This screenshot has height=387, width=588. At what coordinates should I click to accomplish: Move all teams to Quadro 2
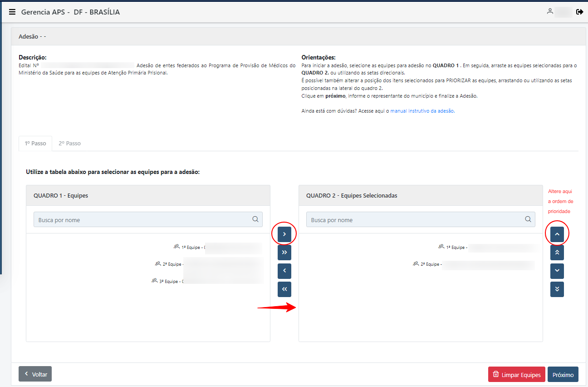284,253
